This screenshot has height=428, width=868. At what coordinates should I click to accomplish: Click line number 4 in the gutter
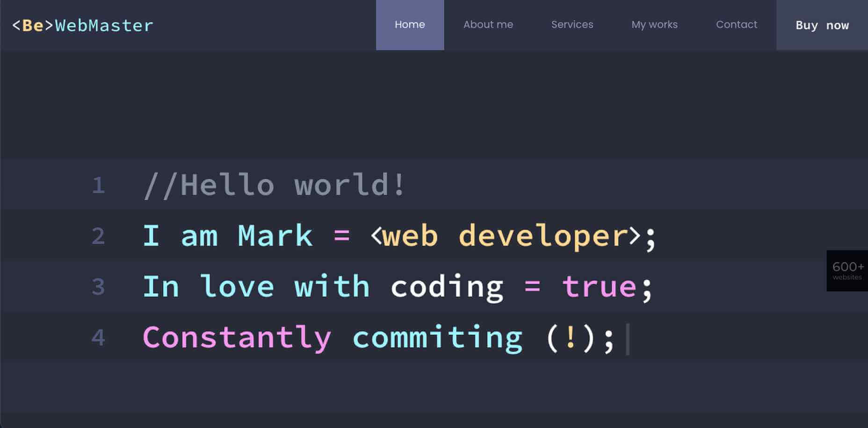(98, 337)
